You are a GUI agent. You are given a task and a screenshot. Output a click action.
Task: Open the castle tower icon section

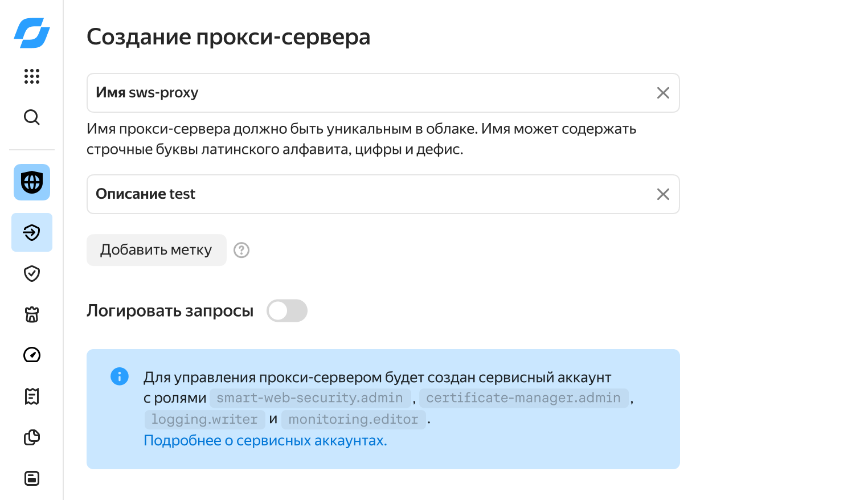tap(32, 314)
